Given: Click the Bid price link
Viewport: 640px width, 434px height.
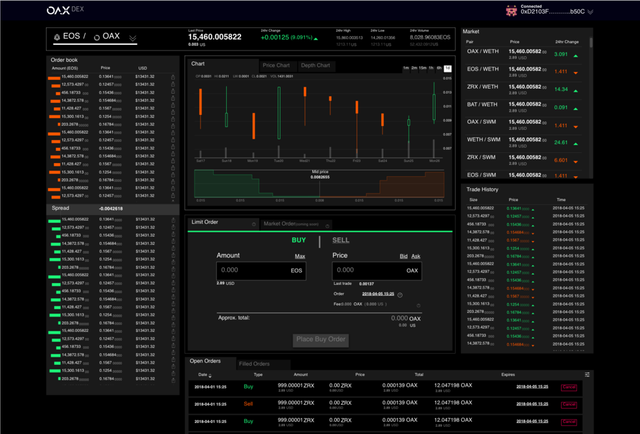Looking at the screenshot, I should coord(403,256).
